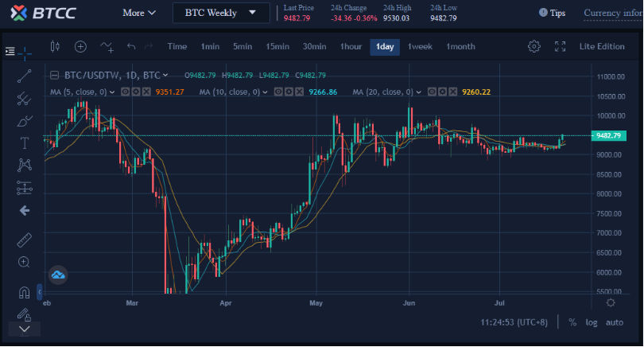This screenshot has width=644, height=347.
Task: Select the 15min interval
Action: (x=277, y=46)
